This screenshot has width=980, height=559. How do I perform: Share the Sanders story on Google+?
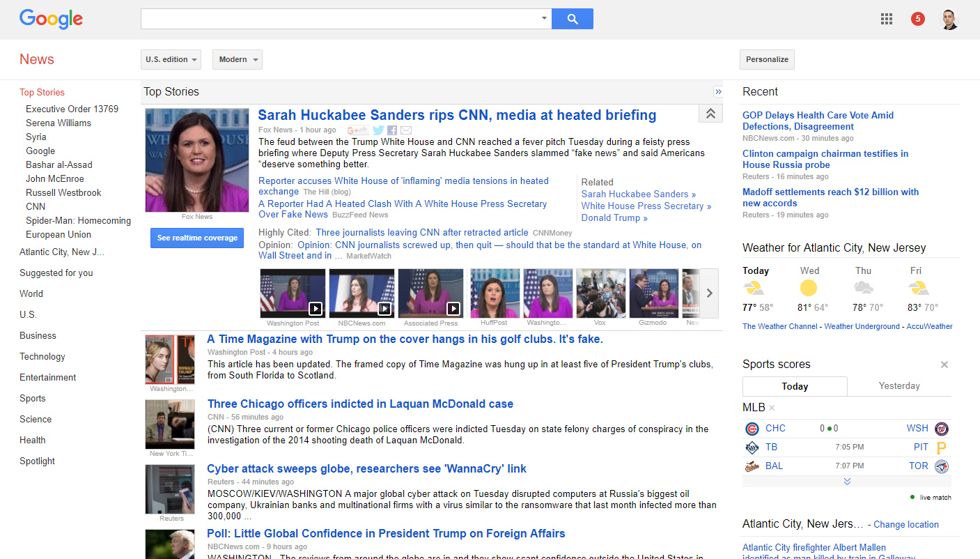[358, 130]
